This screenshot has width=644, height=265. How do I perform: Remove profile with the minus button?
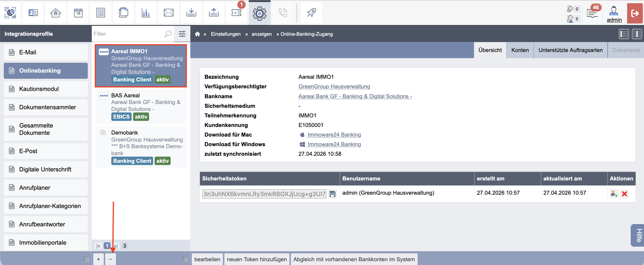[x=110, y=259]
